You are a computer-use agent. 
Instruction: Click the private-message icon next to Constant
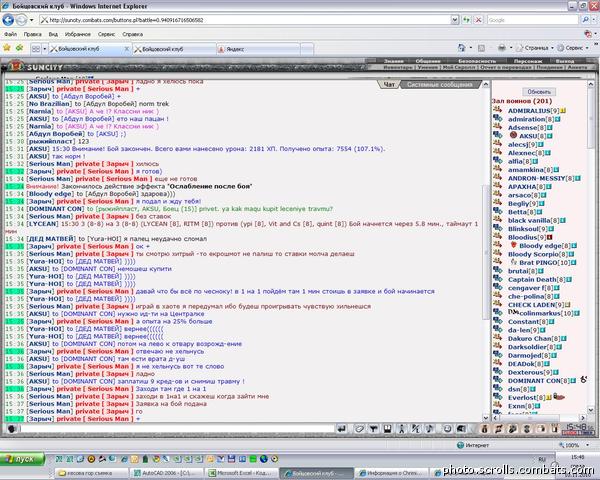pos(497,321)
